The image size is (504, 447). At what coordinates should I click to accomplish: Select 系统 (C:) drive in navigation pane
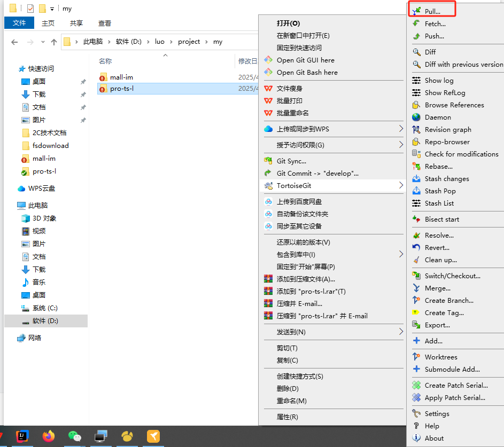click(45, 308)
